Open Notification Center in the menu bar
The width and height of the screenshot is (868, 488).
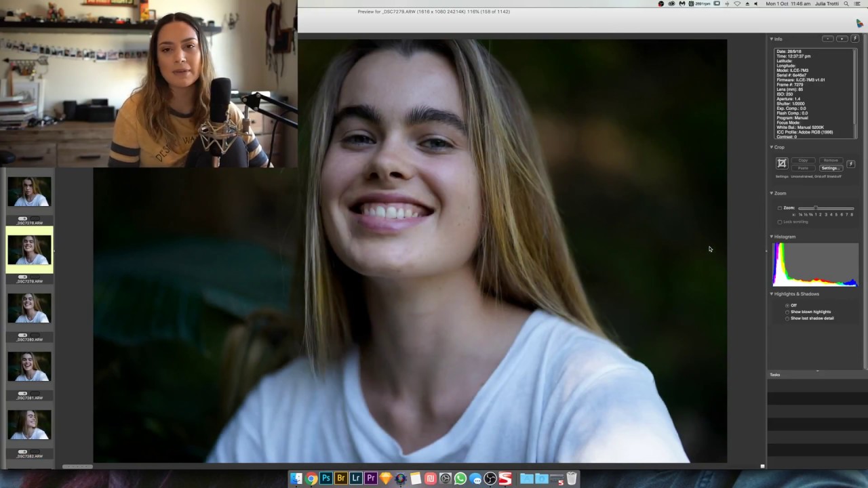point(858,3)
